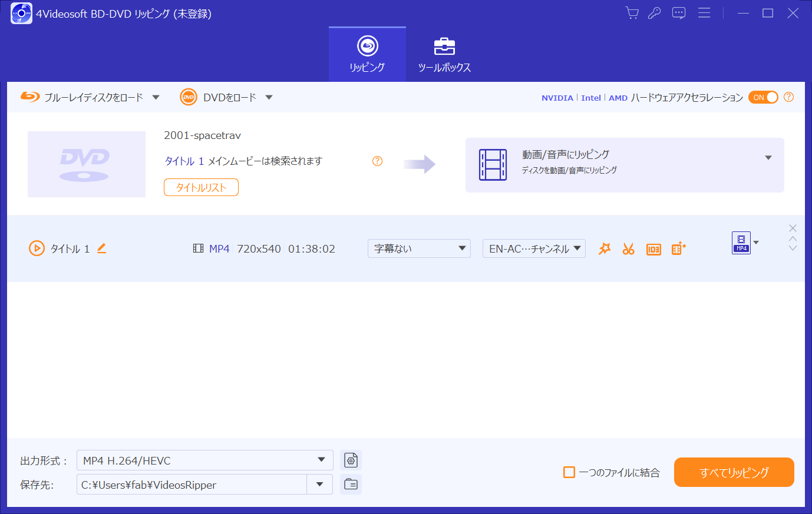Expand the save path dropdown arrow
Screen dimensions: 812x514
point(320,485)
